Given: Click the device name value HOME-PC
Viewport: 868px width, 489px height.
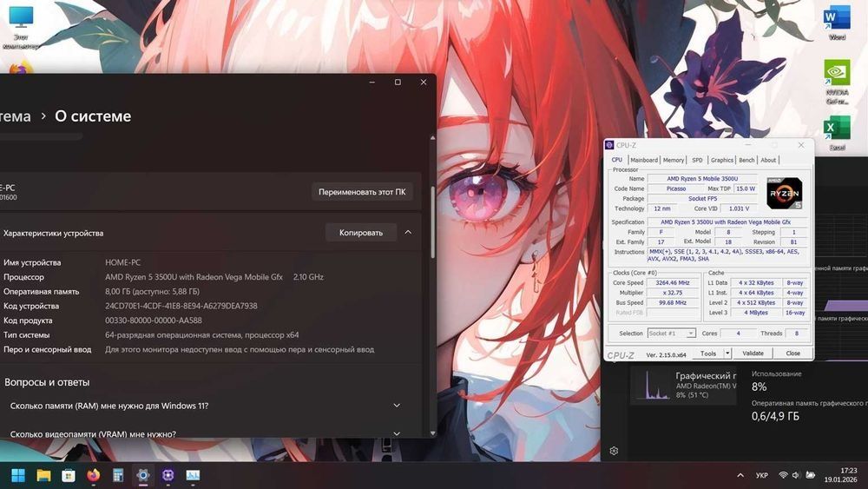Looking at the screenshot, I should coord(123,262).
